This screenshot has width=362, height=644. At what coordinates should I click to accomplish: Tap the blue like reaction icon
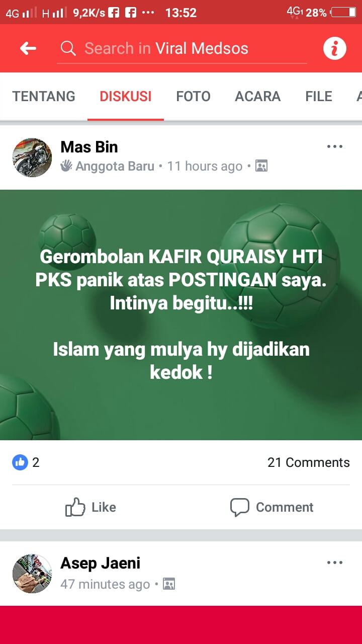point(20,462)
